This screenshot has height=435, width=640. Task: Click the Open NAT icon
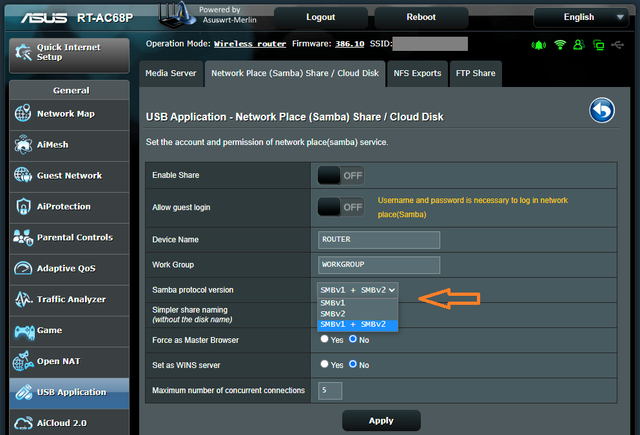click(x=23, y=361)
